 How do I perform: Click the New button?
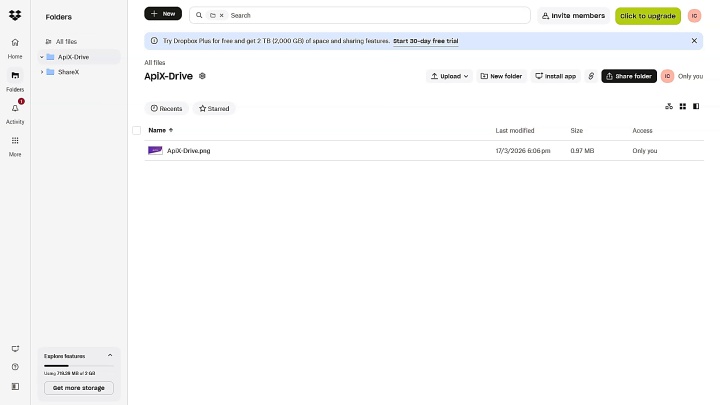[163, 14]
